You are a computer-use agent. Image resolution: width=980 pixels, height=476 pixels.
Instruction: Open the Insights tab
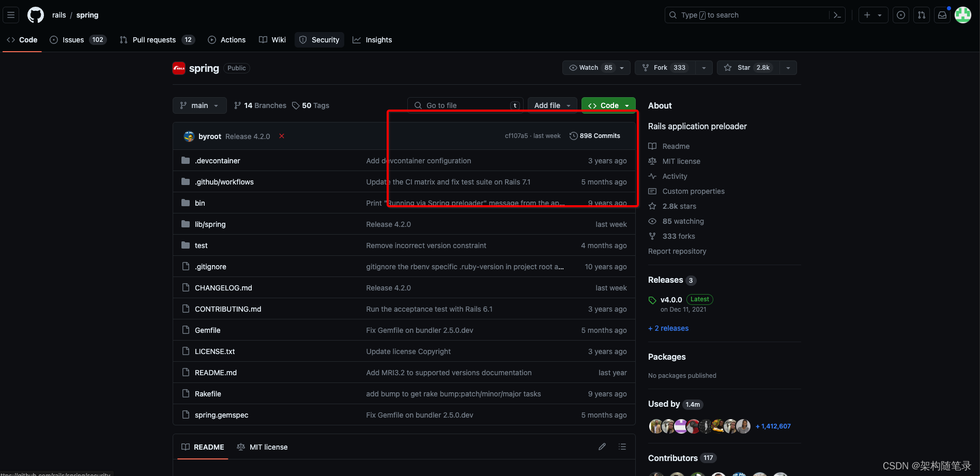click(x=372, y=40)
